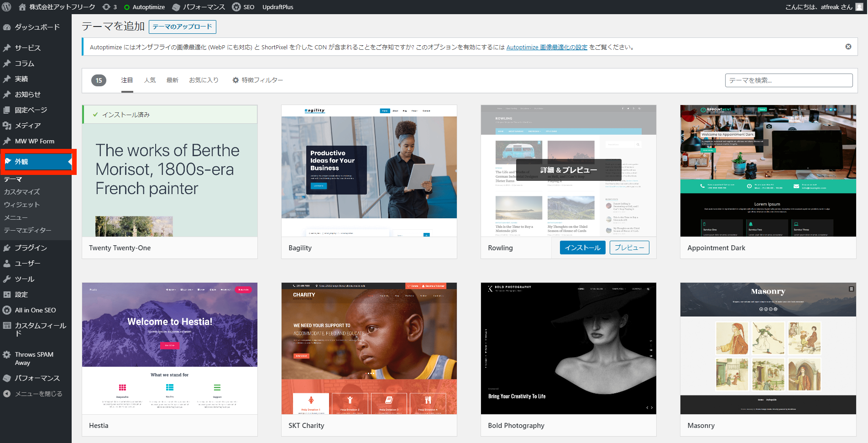This screenshot has height=443, width=868.
Task: Open the 固定ページ pages icon
Action: click(7, 110)
